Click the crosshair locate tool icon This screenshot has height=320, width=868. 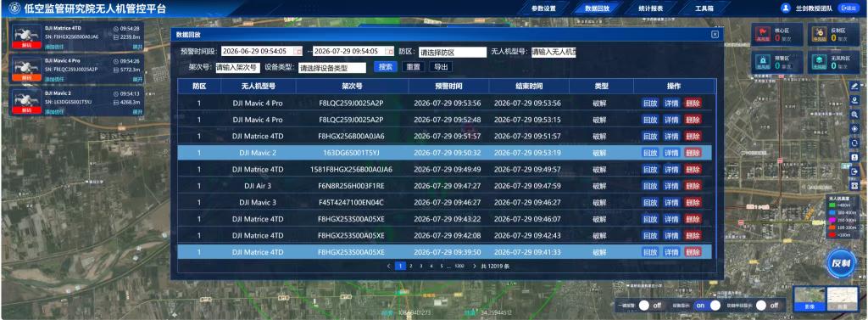[854, 129]
